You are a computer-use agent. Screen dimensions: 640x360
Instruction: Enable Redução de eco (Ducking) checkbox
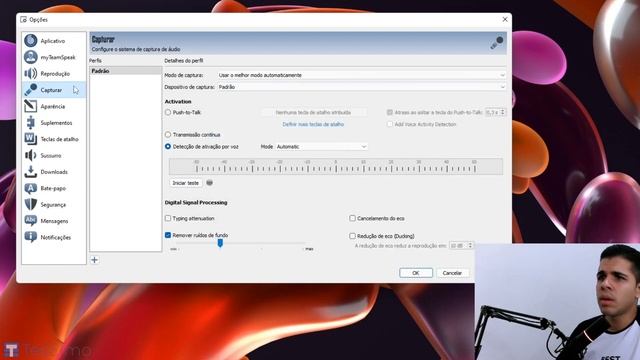pyautogui.click(x=352, y=236)
